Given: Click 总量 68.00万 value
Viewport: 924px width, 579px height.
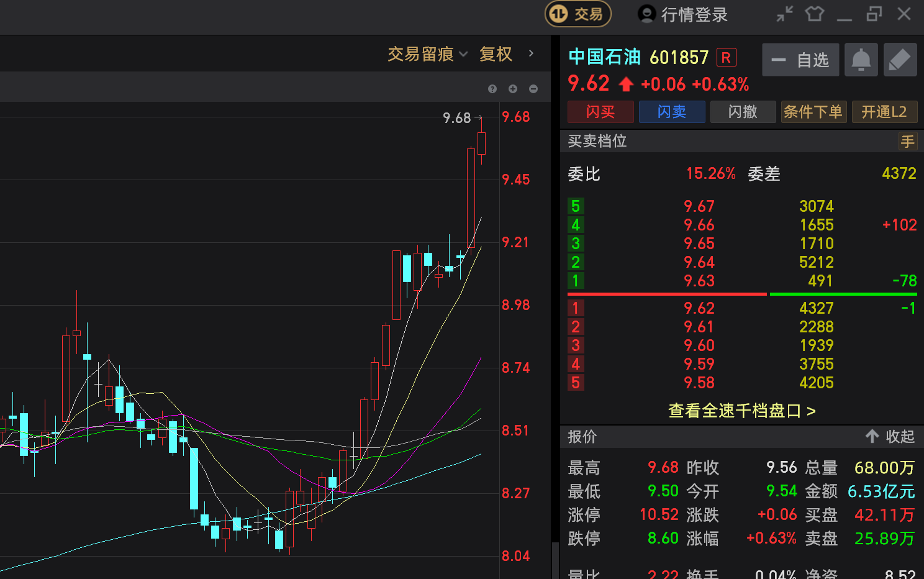Looking at the screenshot, I should (884, 468).
